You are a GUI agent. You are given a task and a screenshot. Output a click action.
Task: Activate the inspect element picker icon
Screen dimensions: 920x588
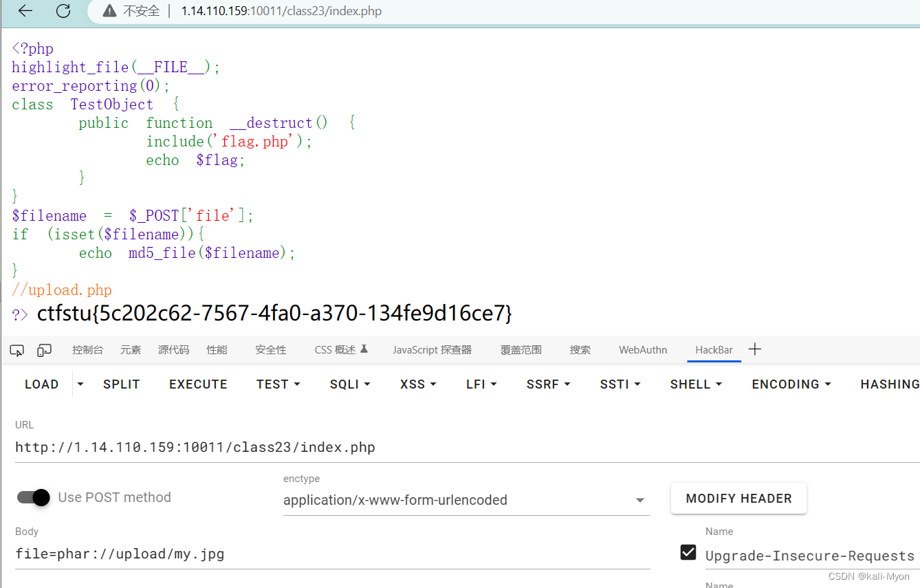pyautogui.click(x=17, y=350)
